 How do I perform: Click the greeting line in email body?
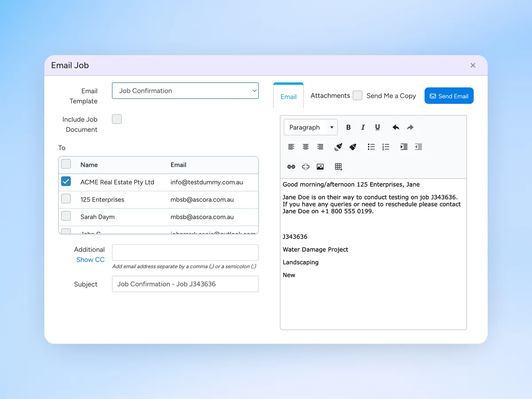(x=351, y=184)
